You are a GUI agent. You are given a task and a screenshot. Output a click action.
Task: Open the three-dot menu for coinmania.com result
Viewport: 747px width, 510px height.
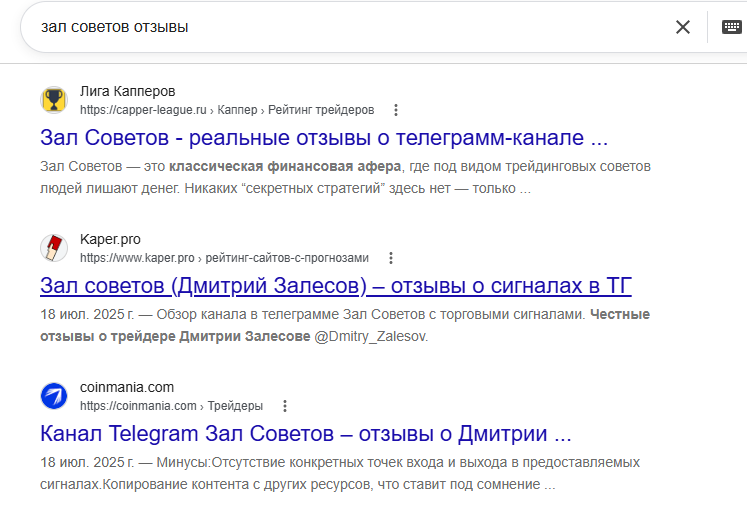pyautogui.click(x=284, y=406)
